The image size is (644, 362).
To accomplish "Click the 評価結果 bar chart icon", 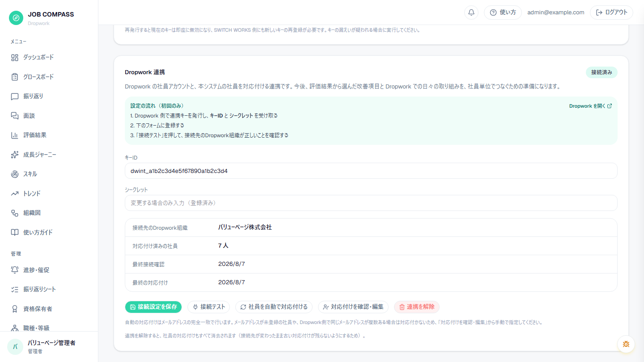I will click(x=15, y=135).
